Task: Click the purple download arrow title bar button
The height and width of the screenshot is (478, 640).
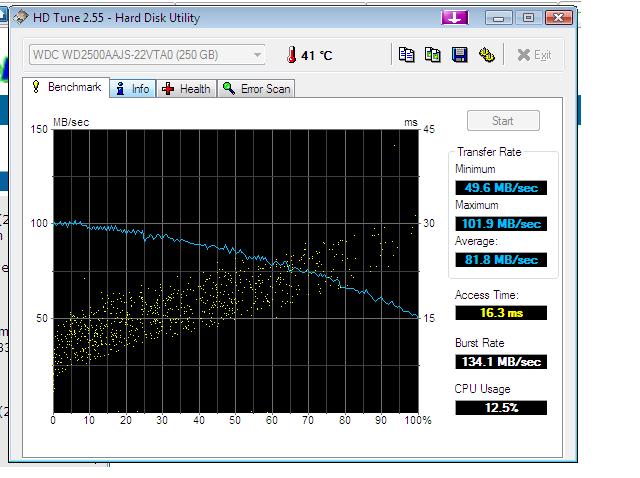Action: pos(455,18)
